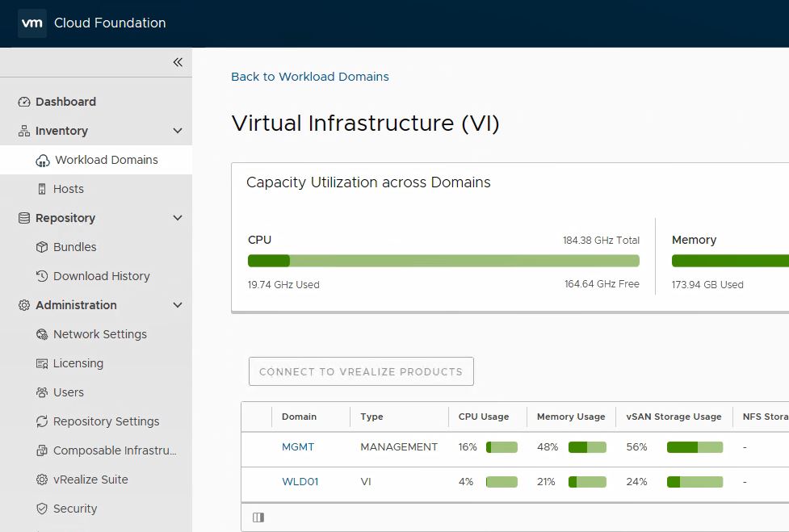Click the Hosts server icon
The height and width of the screenshot is (532, 789).
43,189
